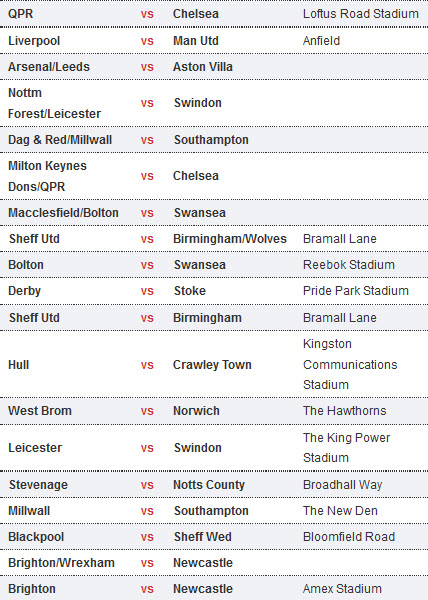This screenshot has width=428, height=600.
Task: Click Reebok Stadium venue
Action: pyautogui.click(x=349, y=265)
